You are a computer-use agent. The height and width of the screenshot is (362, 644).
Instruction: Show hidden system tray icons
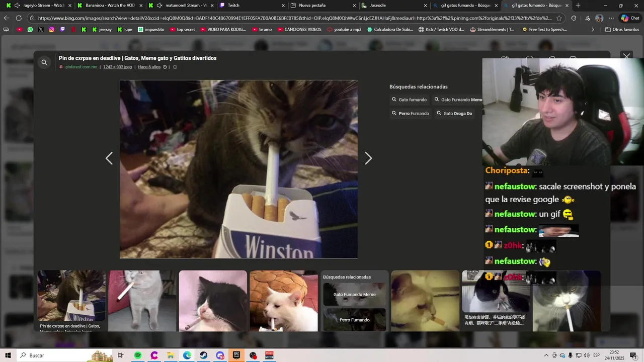point(546,355)
